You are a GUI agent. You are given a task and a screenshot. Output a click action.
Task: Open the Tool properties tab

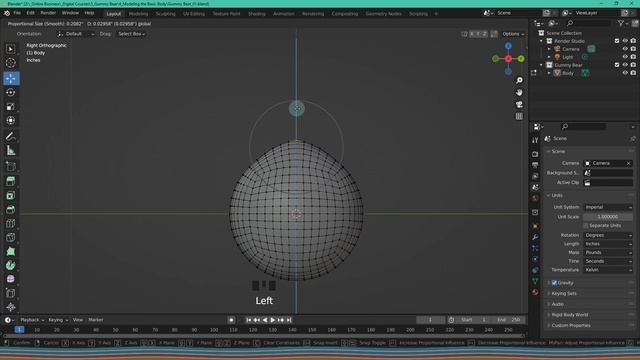535,140
